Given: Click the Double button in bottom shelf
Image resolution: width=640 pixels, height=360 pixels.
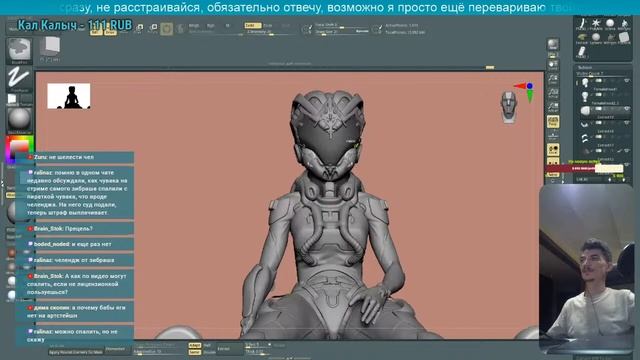Looking at the screenshot, I should [x=209, y=352].
